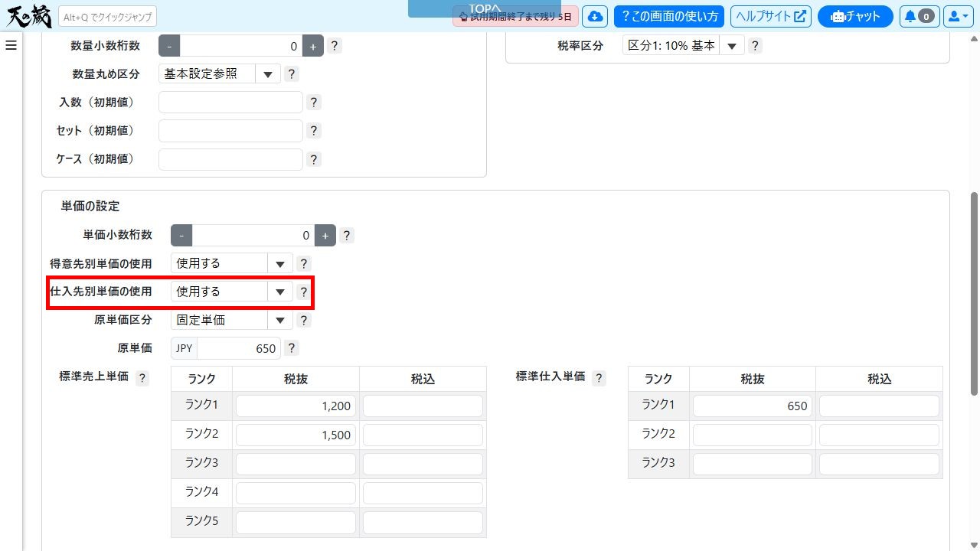Click help icon next to 数量丸め区分
This screenshot has width=980, height=551.
tap(291, 74)
